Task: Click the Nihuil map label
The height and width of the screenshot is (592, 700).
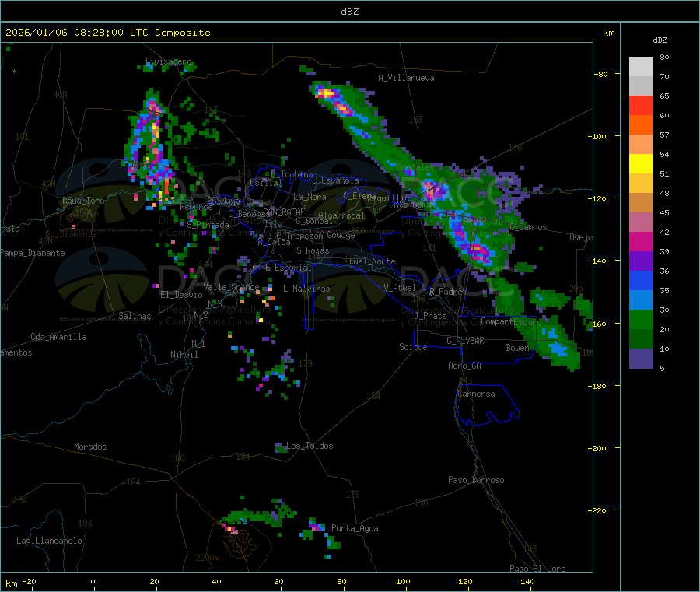Action: [x=184, y=355]
